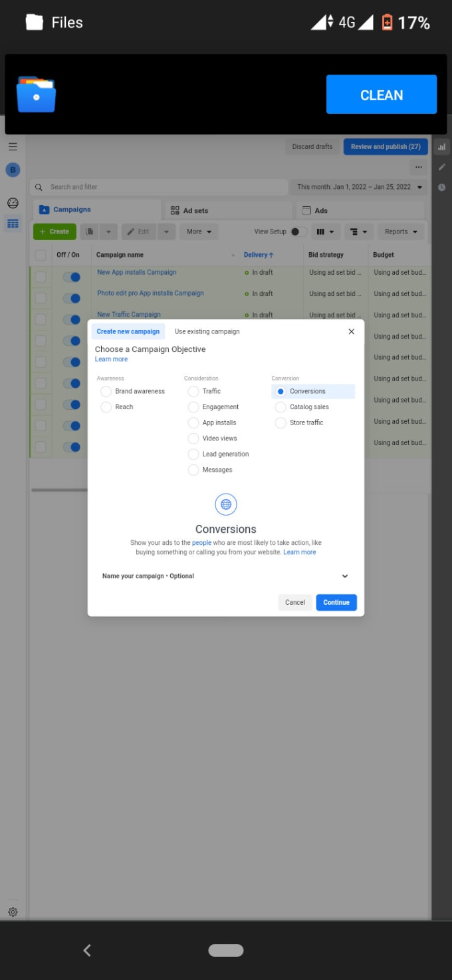This screenshot has width=452, height=980.
Task: Choose the Traffic objective
Action: coord(193,391)
